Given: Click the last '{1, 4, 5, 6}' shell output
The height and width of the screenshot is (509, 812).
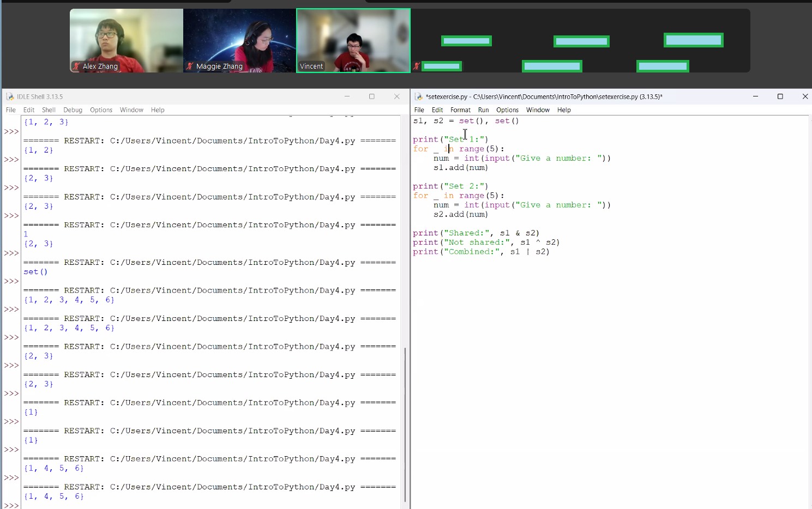Looking at the screenshot, I should pos(53,496).
